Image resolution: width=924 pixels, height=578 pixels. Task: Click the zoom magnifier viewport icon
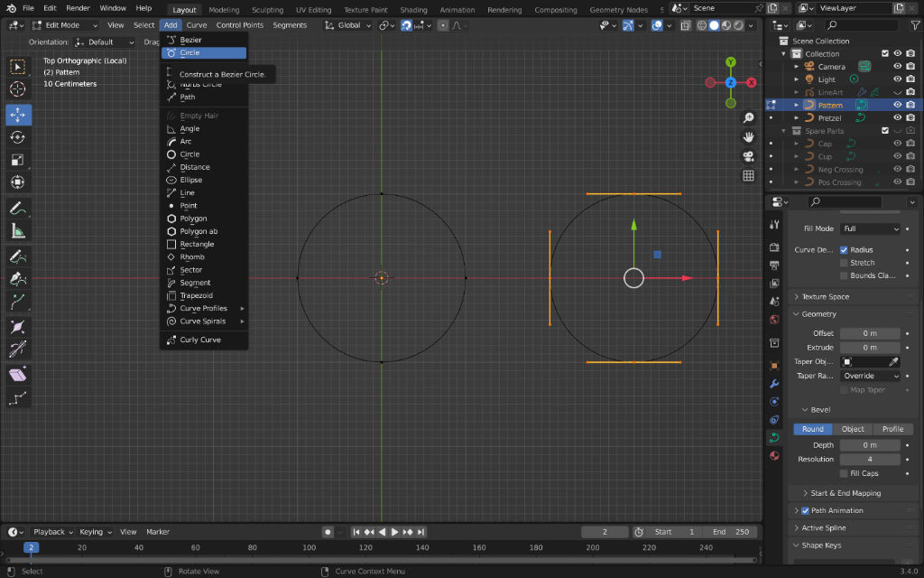tap(748, 119)
